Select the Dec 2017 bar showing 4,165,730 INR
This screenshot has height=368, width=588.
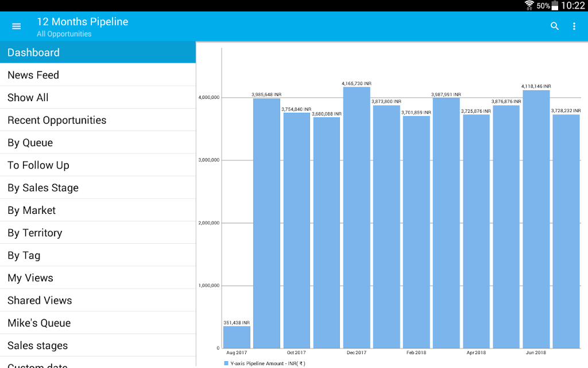point(357,218)
